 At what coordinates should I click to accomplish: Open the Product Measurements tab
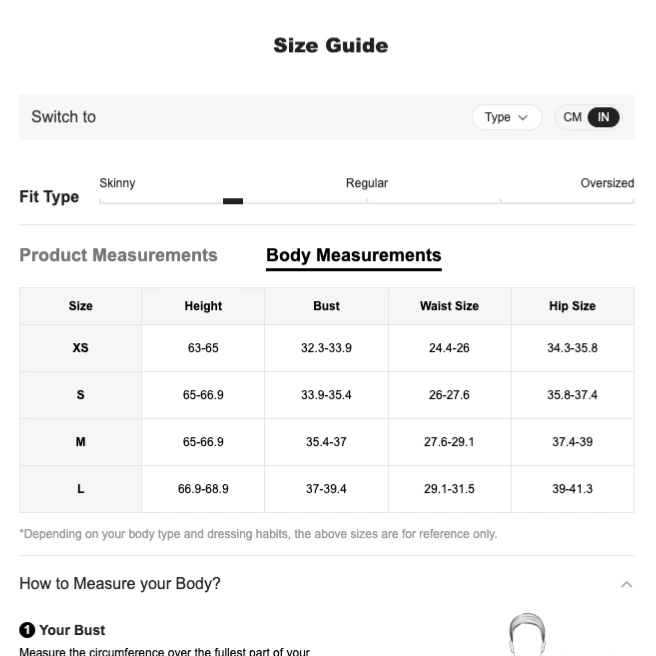(118, 255)
